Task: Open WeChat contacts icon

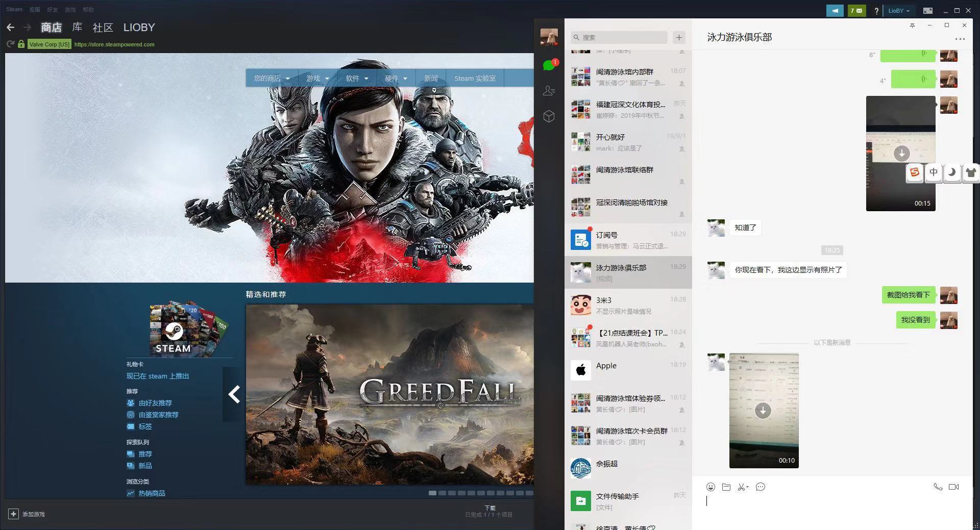Action: 549,91
